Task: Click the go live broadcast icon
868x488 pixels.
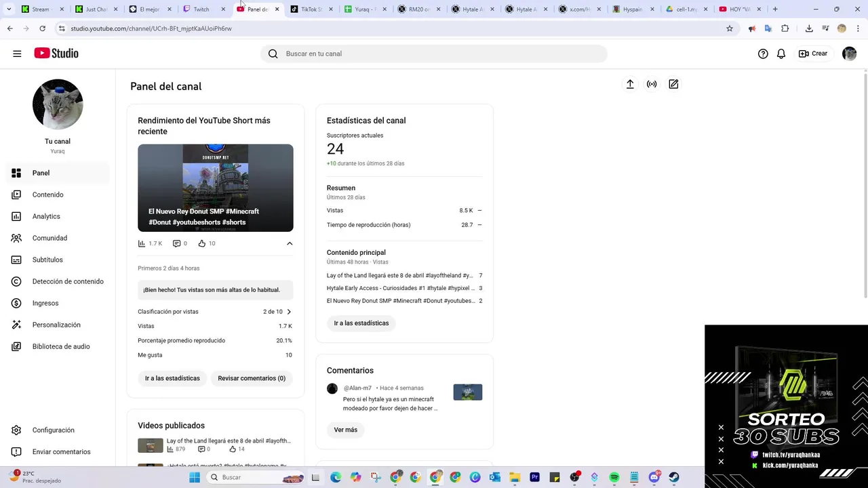Action: click(652, 84)
